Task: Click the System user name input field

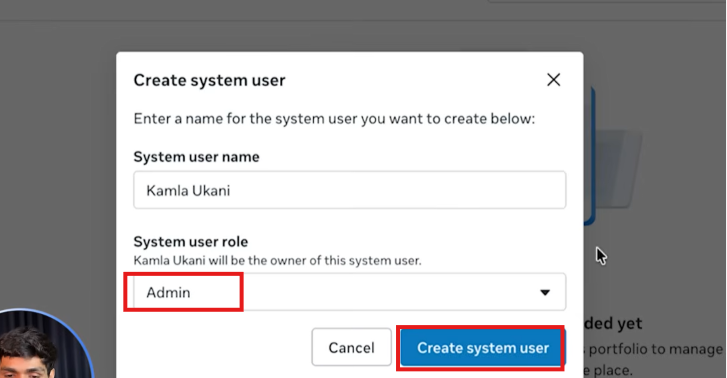Action: (x=350, y=190)
